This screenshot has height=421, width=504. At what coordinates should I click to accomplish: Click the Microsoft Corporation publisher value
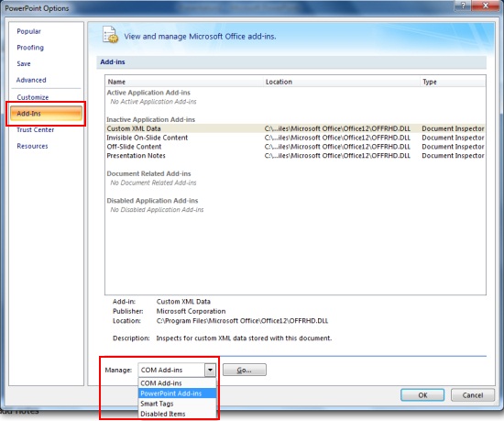(191, 311)
